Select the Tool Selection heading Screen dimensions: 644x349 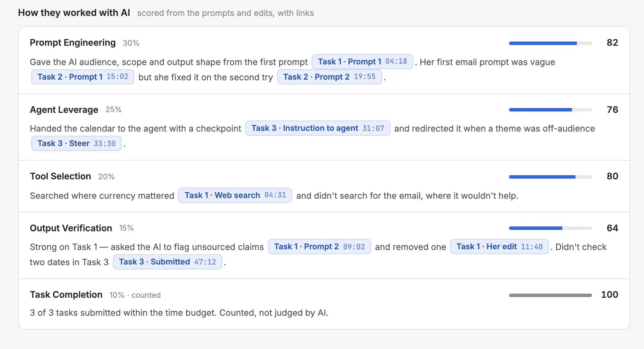(x=61, y=176)
